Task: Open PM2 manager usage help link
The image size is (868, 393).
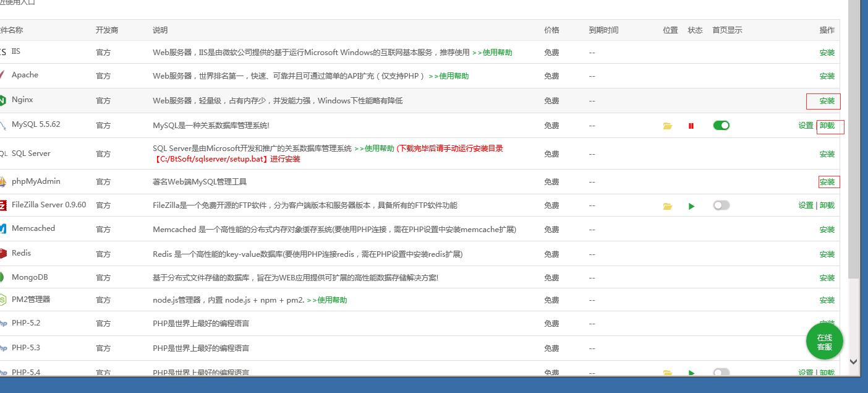Action: (x=327, y=300)
